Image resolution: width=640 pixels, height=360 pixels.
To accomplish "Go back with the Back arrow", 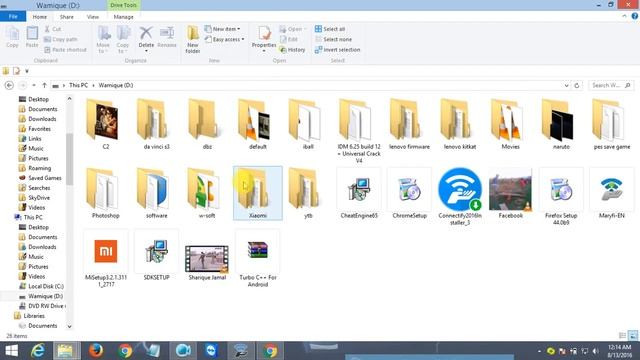I will (x=9, y=85).
